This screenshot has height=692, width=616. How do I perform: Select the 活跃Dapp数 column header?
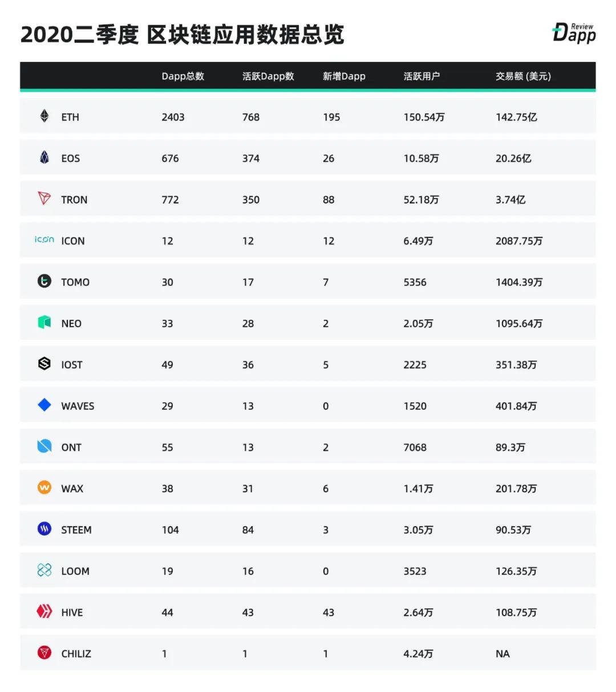pyautogui.click(x=268, y=76)
